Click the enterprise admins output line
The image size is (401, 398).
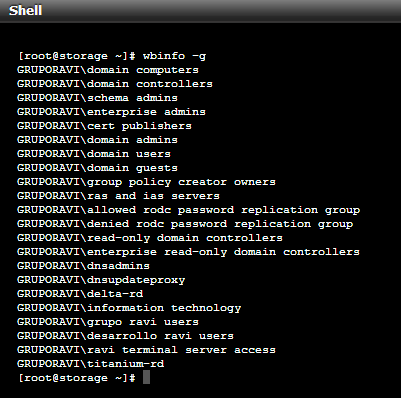tap(111, 112)
